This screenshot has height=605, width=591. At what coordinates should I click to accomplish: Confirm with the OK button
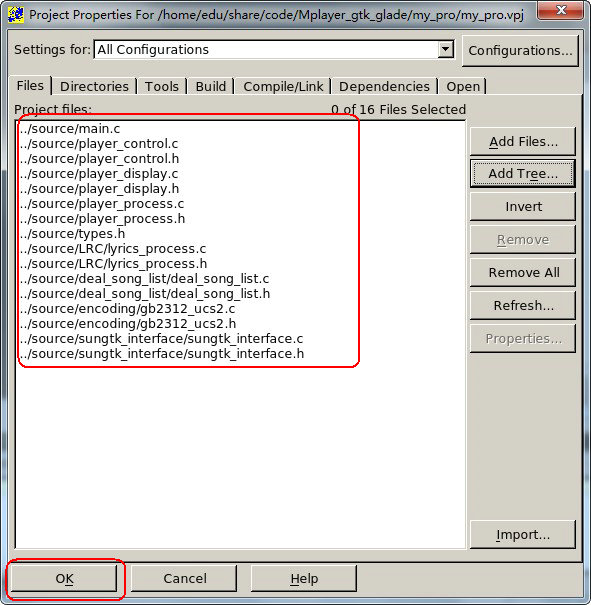point(64,578)
